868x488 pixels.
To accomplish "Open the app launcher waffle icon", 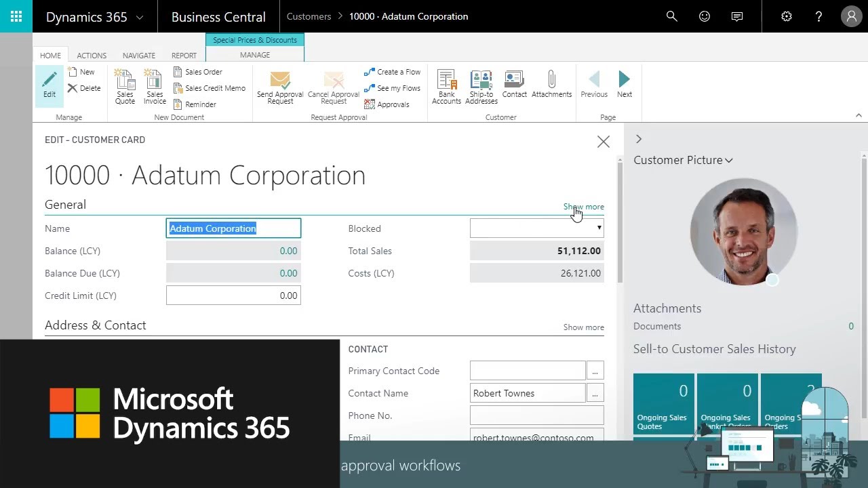I will pyautogui.click(x=16, y=16).
